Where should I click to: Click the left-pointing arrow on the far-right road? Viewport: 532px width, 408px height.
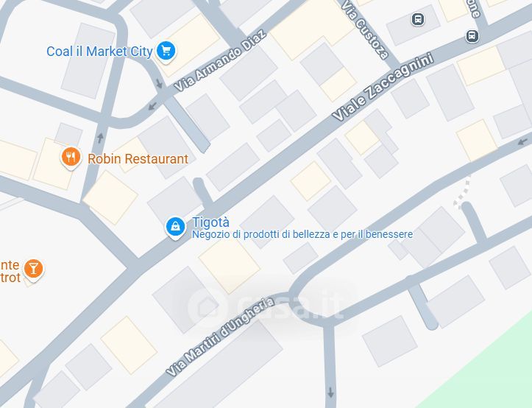[x=523, y=141]
